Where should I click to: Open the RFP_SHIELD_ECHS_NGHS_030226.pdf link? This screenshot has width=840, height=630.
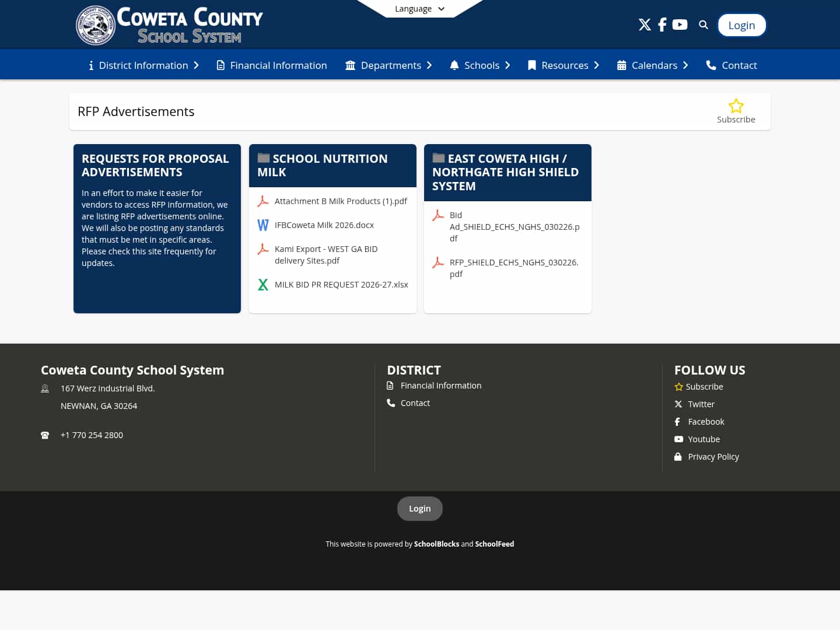514,268
